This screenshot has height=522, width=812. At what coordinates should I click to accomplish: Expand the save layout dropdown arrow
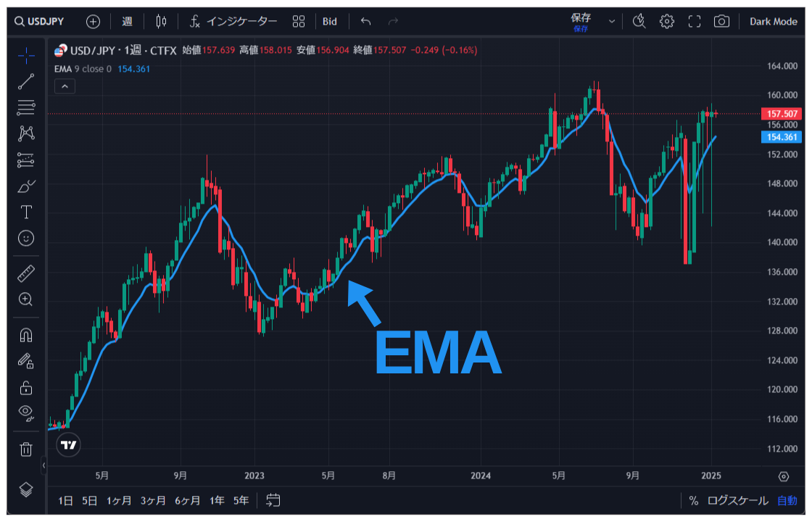click(612, 22)
